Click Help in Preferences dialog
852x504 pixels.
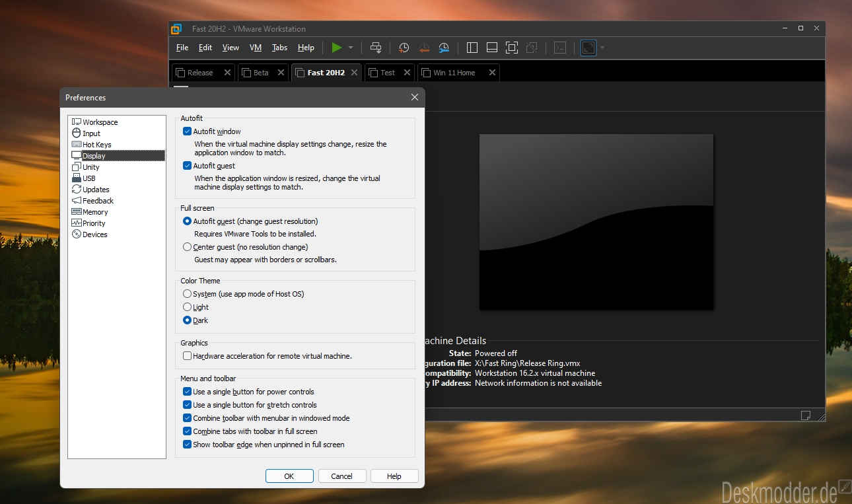394,476
